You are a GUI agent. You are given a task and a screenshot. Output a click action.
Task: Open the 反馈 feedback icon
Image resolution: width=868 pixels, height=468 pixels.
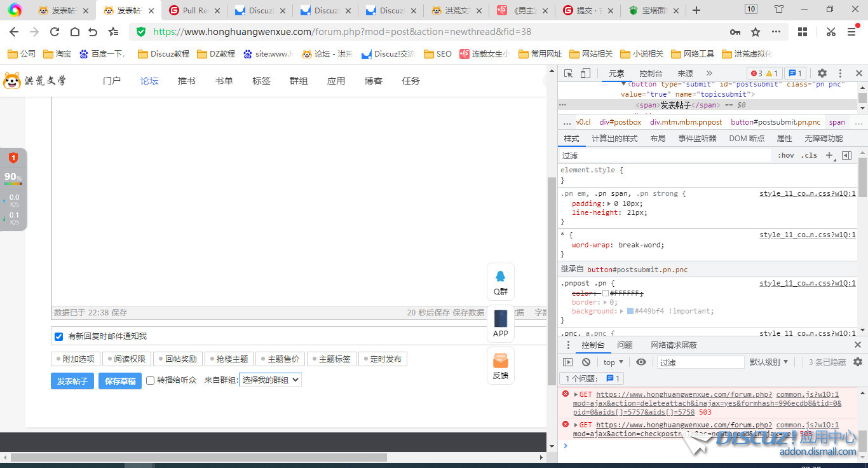pos(500,366)
